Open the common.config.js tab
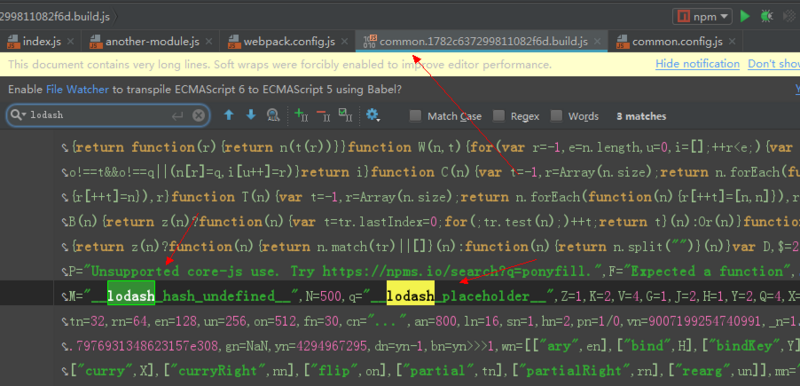 click(677, 42)
